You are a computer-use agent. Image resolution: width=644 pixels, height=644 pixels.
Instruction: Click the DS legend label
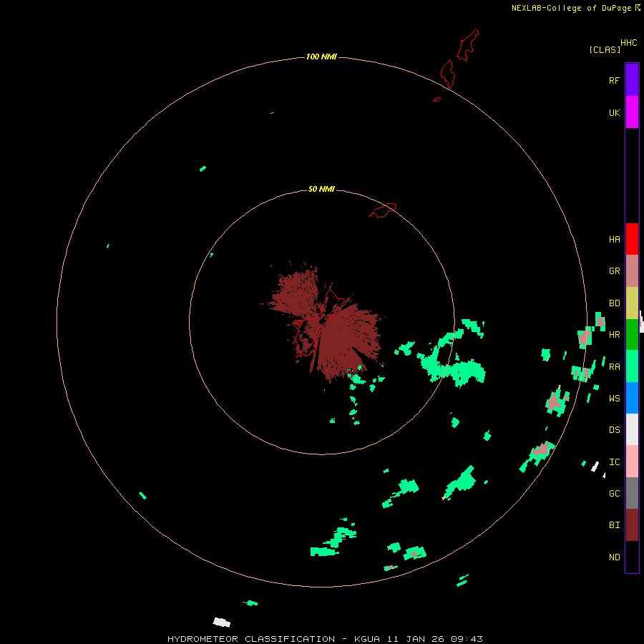coord(615,430)
